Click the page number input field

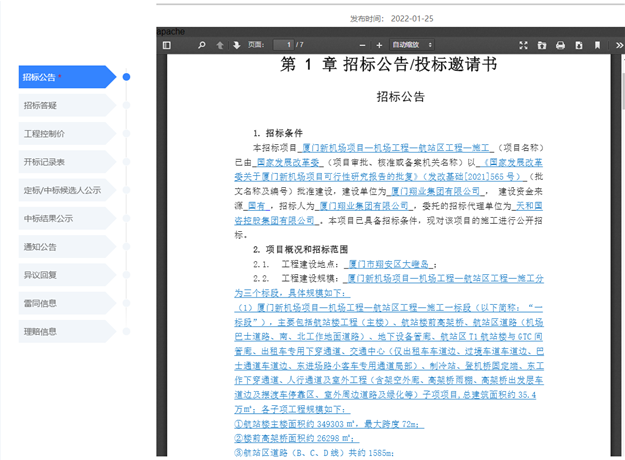(x=283, y=45)
